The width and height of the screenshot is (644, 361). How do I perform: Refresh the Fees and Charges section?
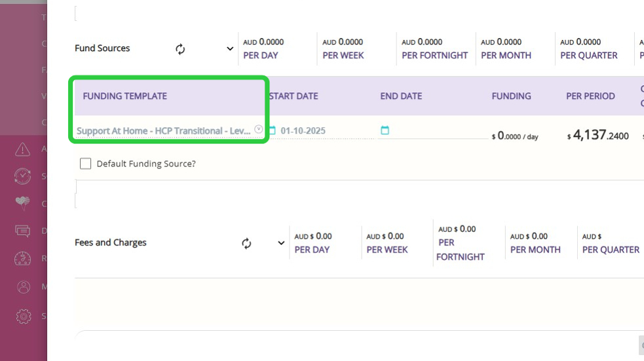tap(246, 243)
